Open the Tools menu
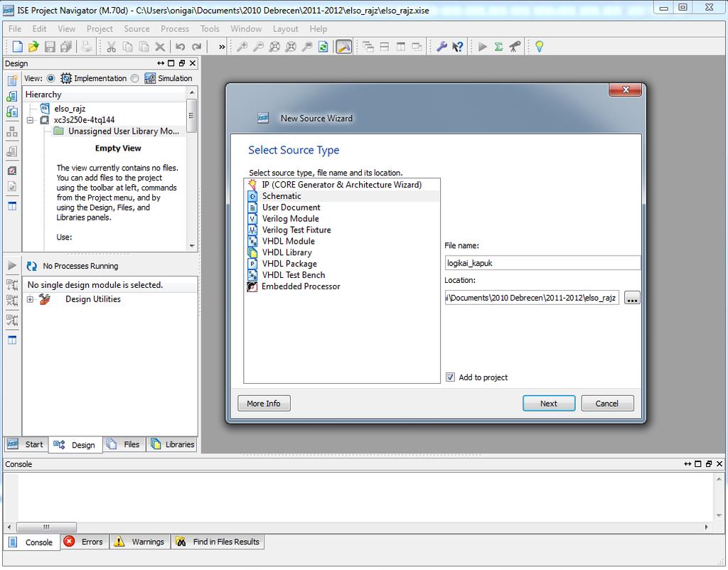The height and width of the screenshot is (570, 728). coord(210,28)
